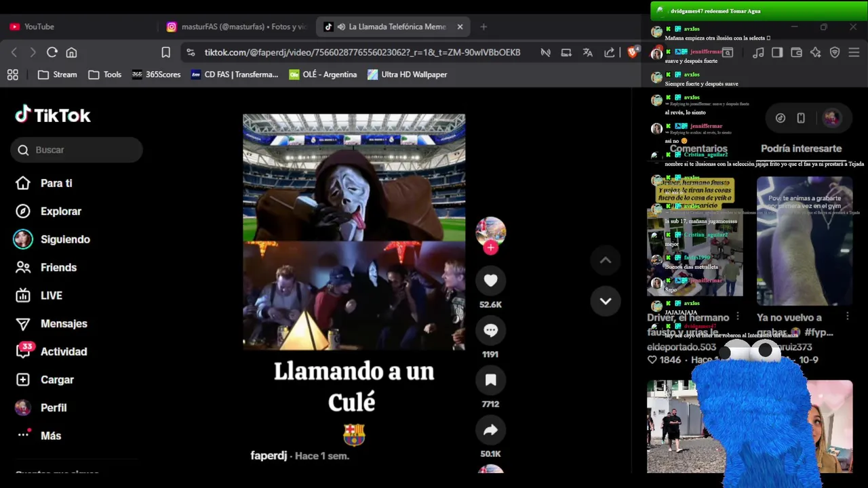Open eldeportado.503 profile link
868x488 pixels.
pyautogui.click(x=681, y=346)
